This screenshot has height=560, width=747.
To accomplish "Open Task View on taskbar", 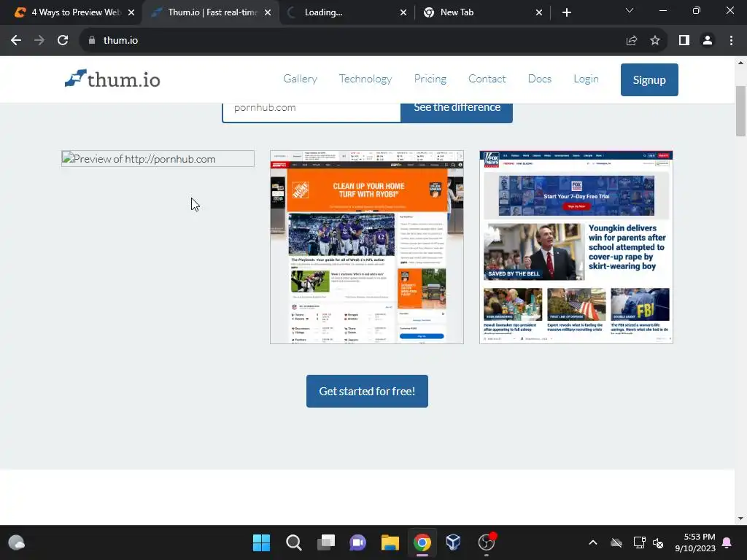I will pyautogui.click(x=326, y=542).
